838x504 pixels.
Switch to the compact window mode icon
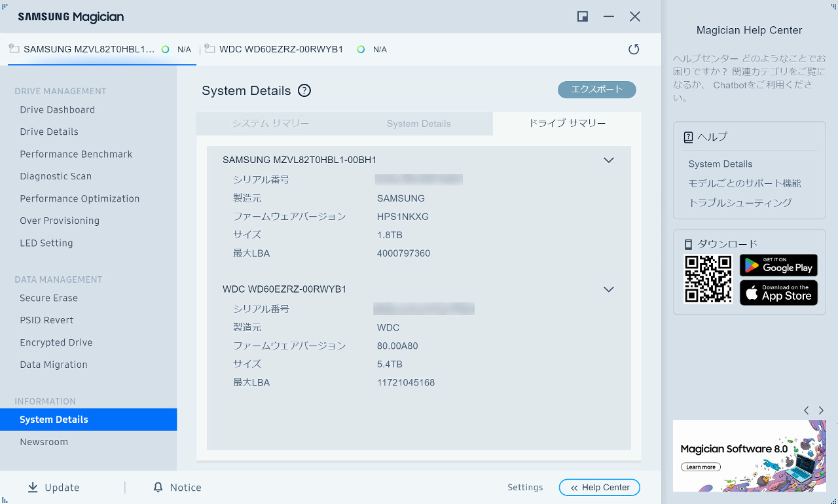point(582,17)
